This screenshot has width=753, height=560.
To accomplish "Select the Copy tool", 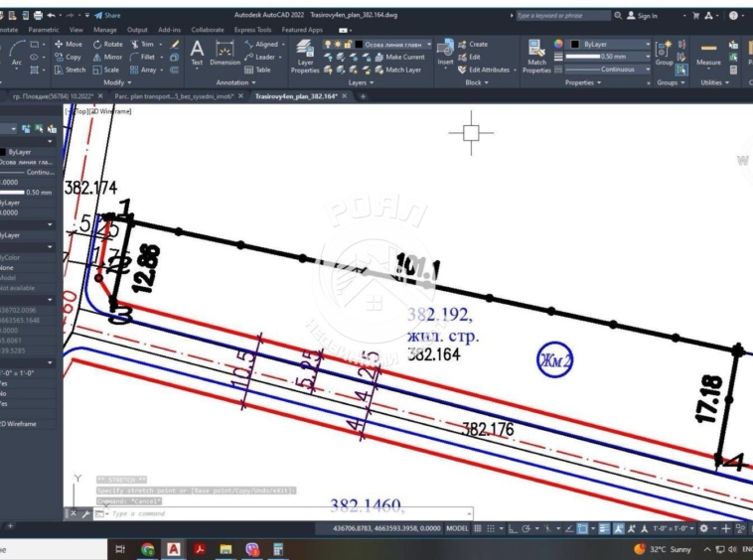I will coord(68,58).
